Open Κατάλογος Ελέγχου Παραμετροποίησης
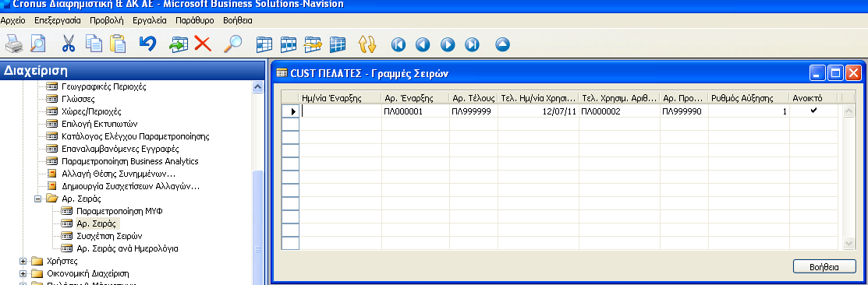 [136, 136]
